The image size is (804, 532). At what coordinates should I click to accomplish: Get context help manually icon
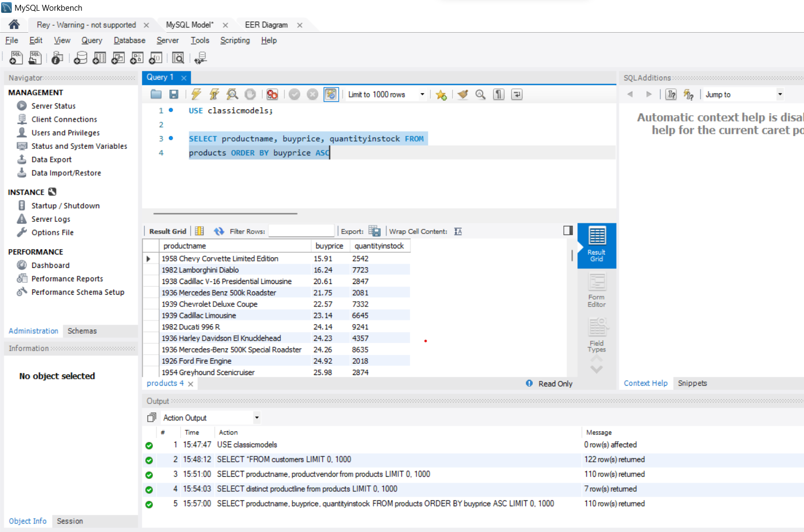tap(689, 95)
